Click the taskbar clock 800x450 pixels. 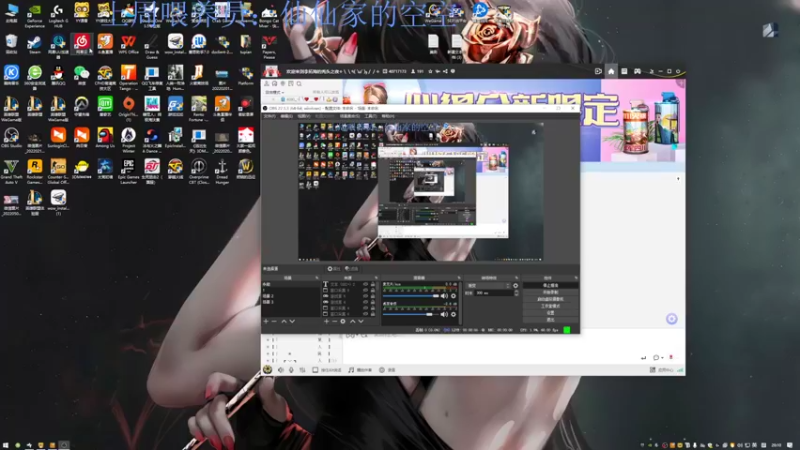tap(776, 445)
